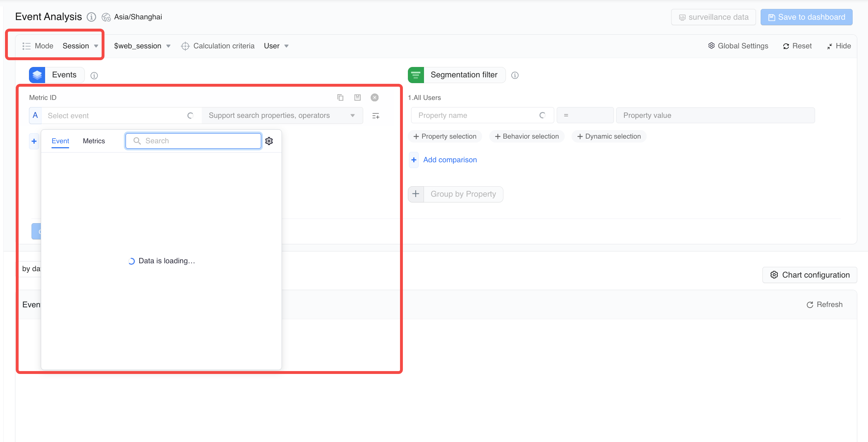Click the plus icon before Add comparison

tap(414, 160)
